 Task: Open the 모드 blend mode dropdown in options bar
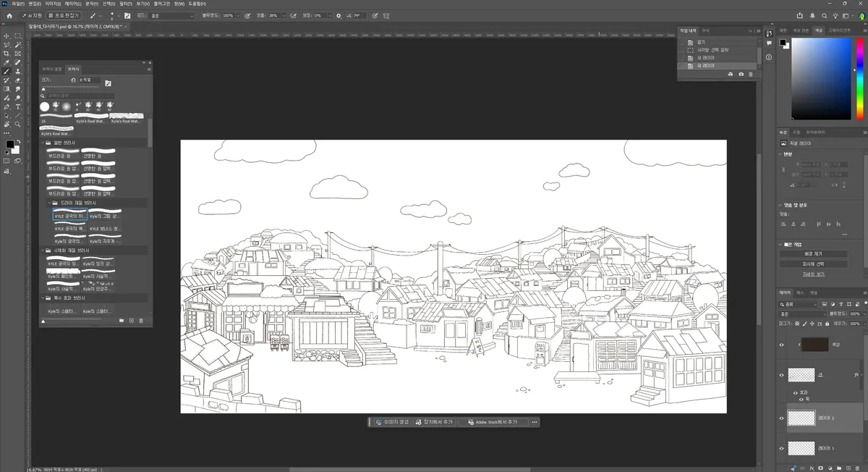click(x=172, y=15)
